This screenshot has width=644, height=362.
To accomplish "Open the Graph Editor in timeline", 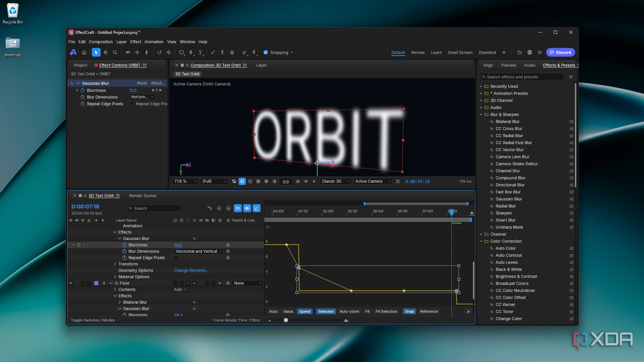I will coord(257,208).
